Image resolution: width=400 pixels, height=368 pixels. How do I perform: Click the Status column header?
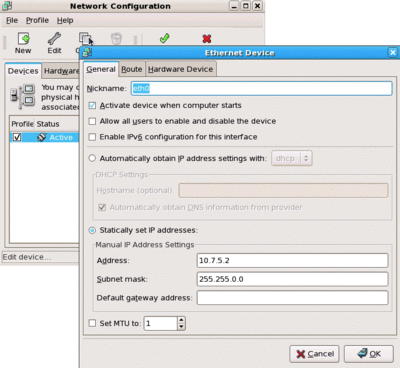(48, 124)
